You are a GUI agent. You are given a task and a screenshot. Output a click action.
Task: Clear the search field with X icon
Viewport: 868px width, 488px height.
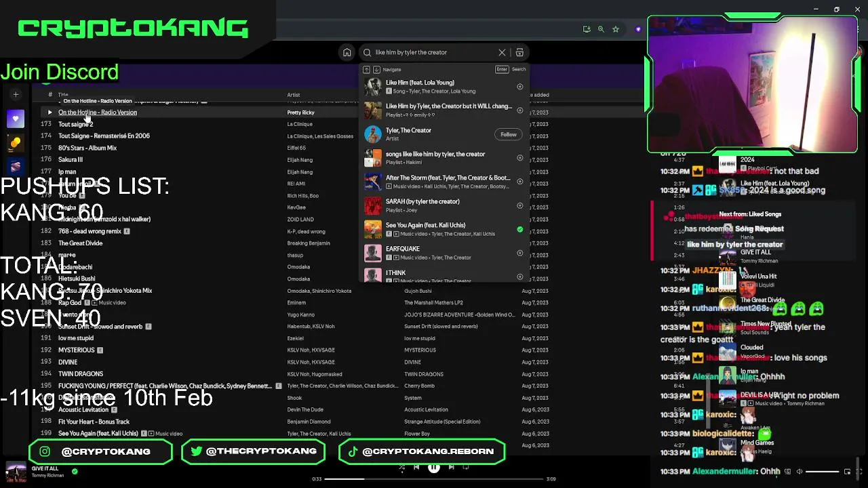pos(502,52)
